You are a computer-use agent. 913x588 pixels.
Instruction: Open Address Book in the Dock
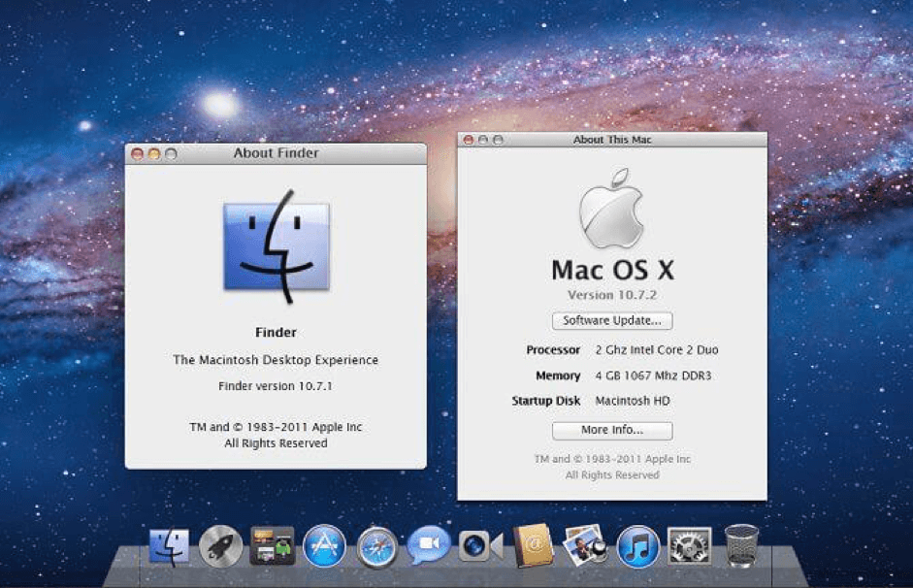[533, 546]
